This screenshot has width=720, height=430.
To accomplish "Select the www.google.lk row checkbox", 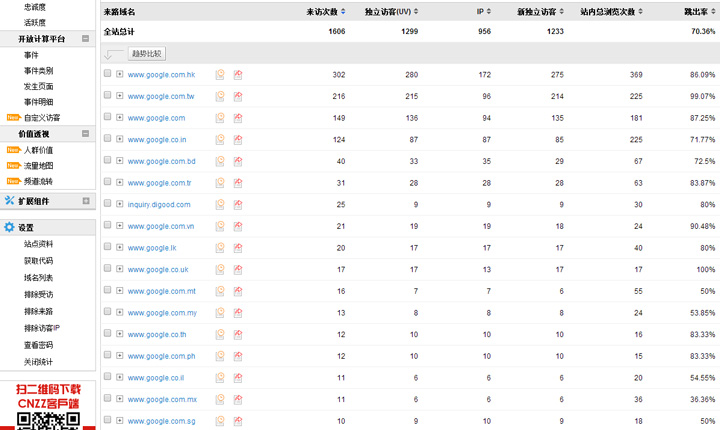I will point(108,248).
